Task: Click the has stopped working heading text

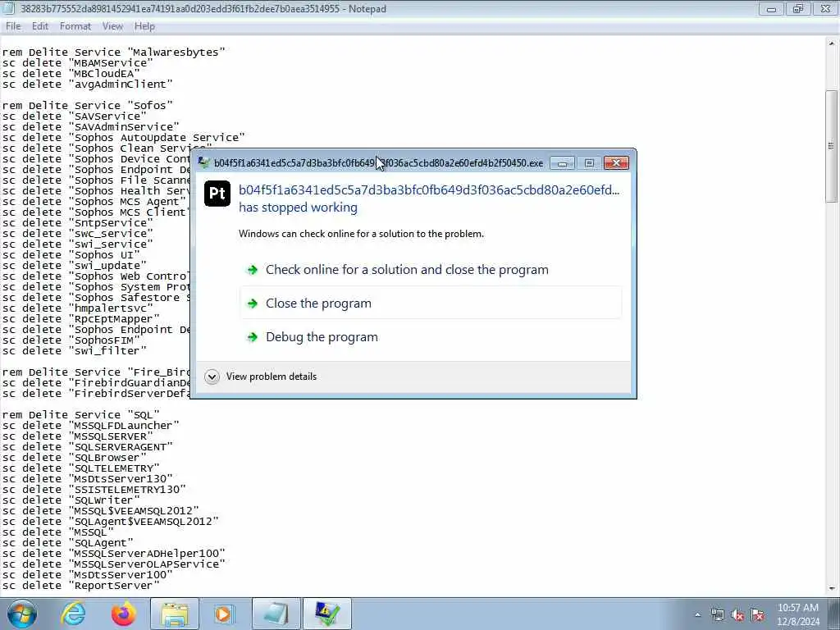Action: [x=298, y=208]
